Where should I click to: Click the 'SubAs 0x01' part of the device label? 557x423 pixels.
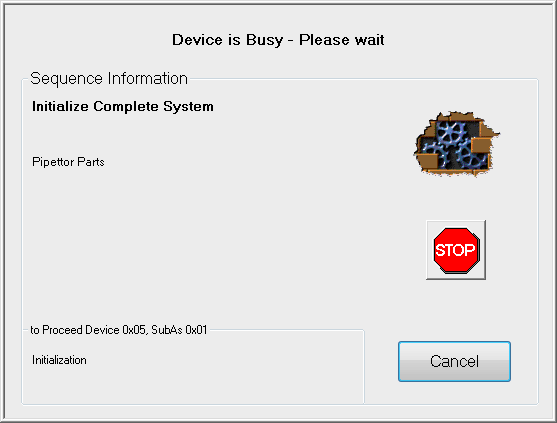(179, 330)
